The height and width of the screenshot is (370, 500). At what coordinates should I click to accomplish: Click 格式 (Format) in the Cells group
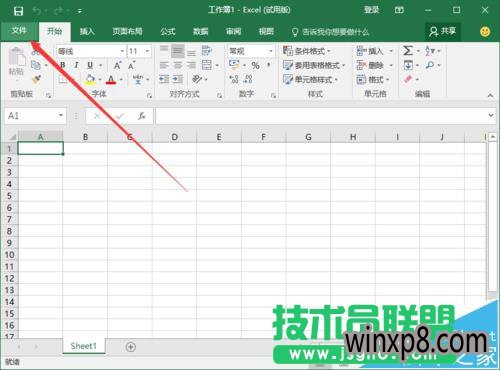point(373,80)
